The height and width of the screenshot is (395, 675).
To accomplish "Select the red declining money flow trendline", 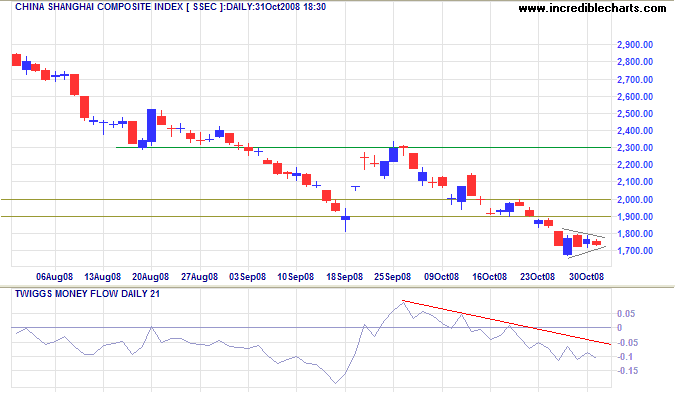I will (x=506, y=322).
